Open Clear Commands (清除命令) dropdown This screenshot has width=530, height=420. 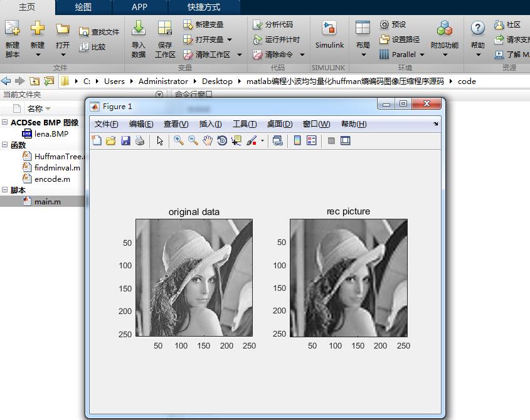click(302, 55)
